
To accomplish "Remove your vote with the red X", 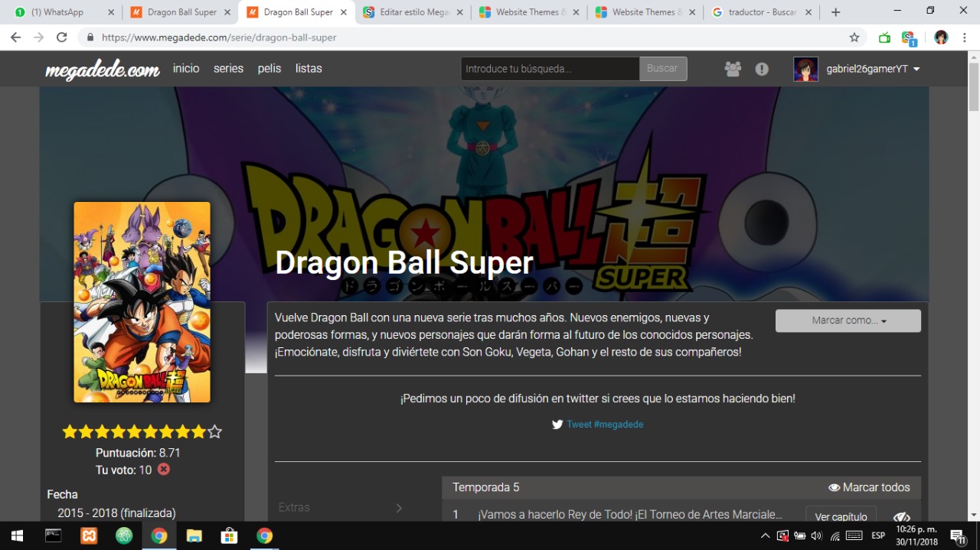I will pyautogui.click(x=164, y=469).
